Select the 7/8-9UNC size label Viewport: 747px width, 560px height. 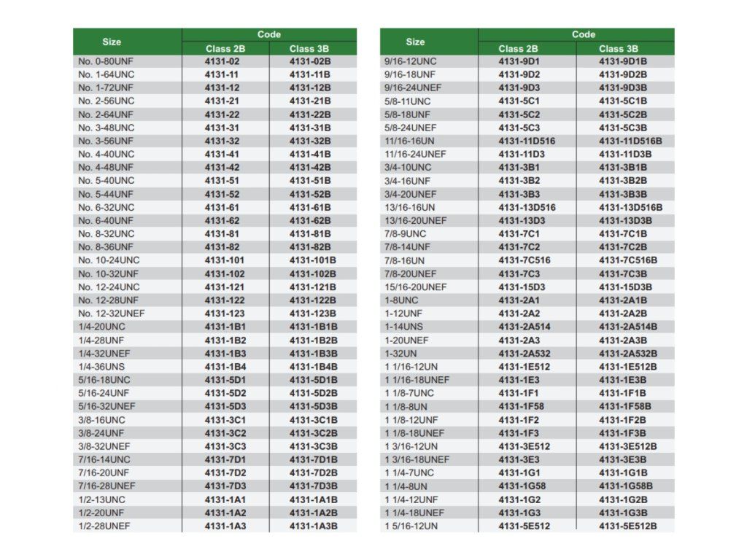pyautogui.click(x=405, y=233)
